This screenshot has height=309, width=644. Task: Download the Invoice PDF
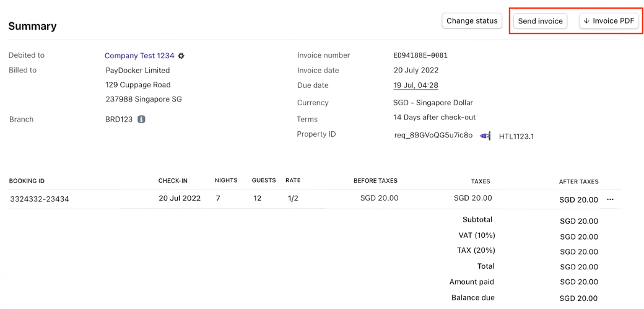[609, 21]
